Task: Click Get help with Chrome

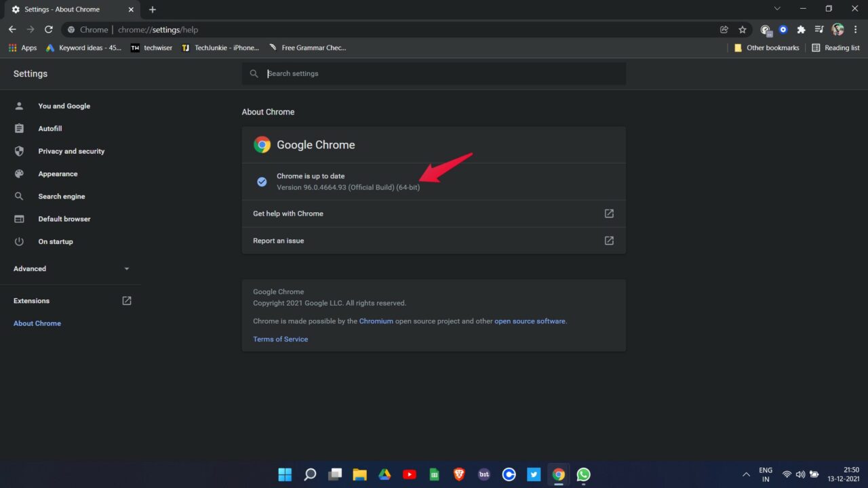Action: (434, 213)
